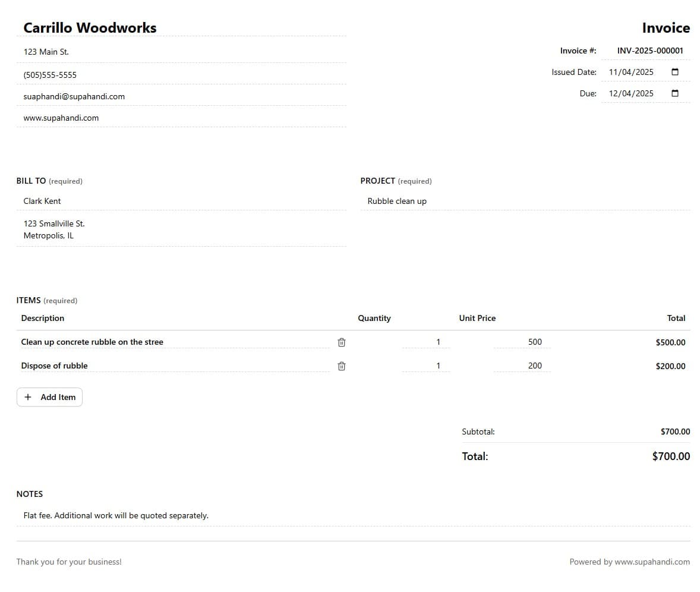Delete the "Clean up concrete rubble" line item
This screenshot has width=700, height=592.
pyautogui.click(x=341, y=342)
